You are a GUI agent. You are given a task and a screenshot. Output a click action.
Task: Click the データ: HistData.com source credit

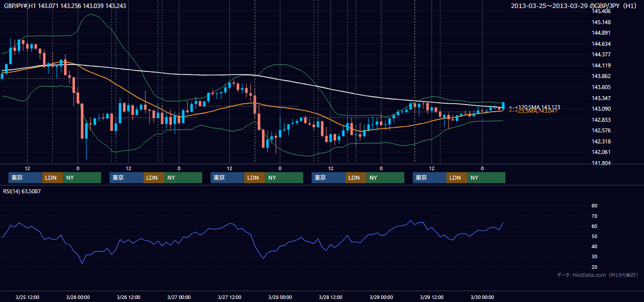[x=598, y=275]
